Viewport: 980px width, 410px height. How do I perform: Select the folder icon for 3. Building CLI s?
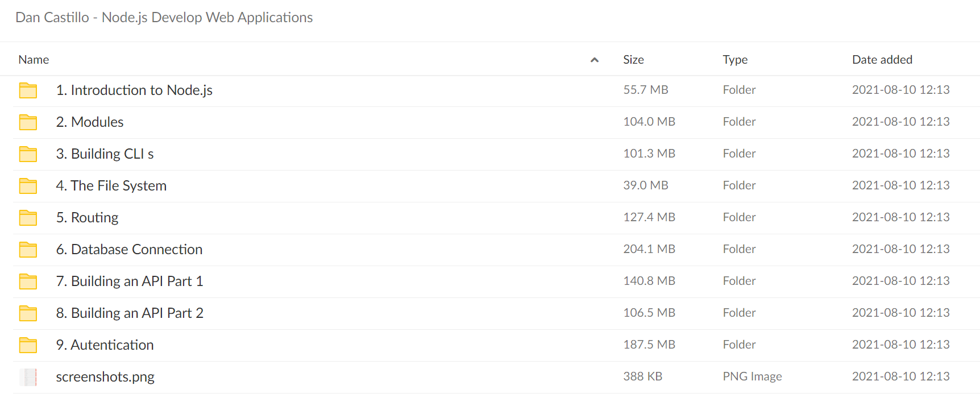click(28, 154)
